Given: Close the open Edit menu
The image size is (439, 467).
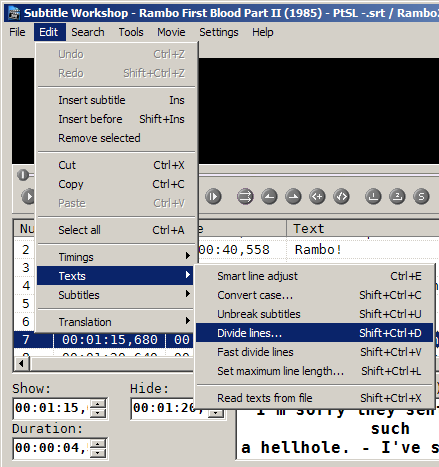Looking at the screenshot, I should pyautogui.click(x=49, y=32).
